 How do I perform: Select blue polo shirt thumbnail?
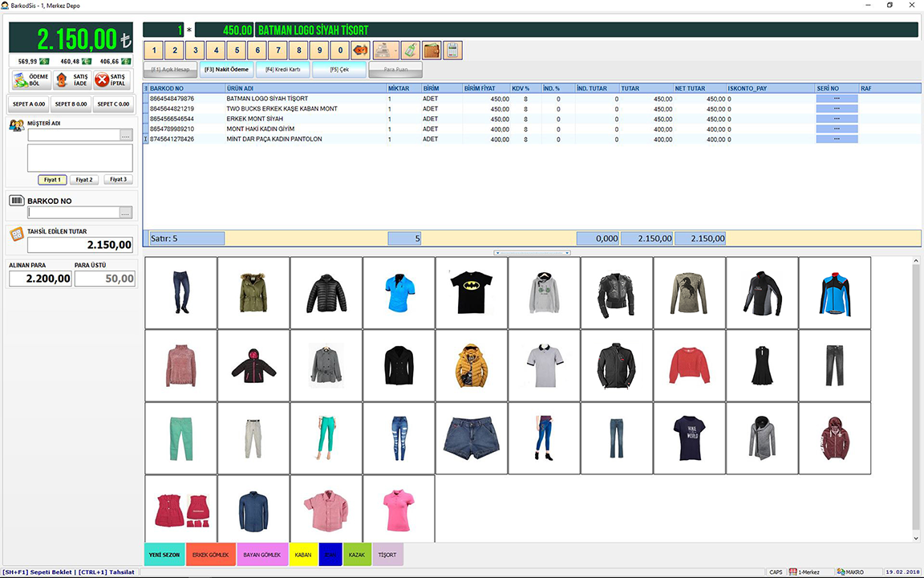click(x=399, y=292)
